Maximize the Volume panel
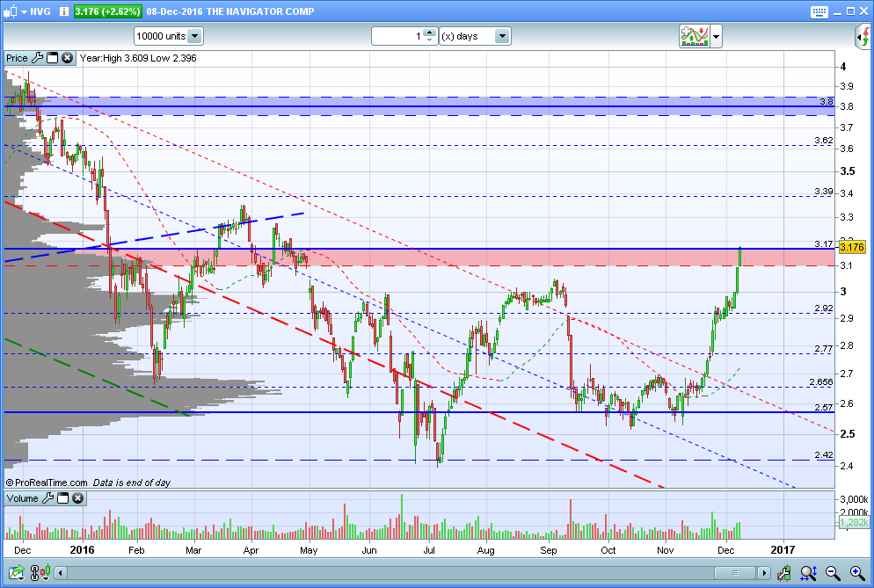 pyautogui.click(x=63, y=497)
